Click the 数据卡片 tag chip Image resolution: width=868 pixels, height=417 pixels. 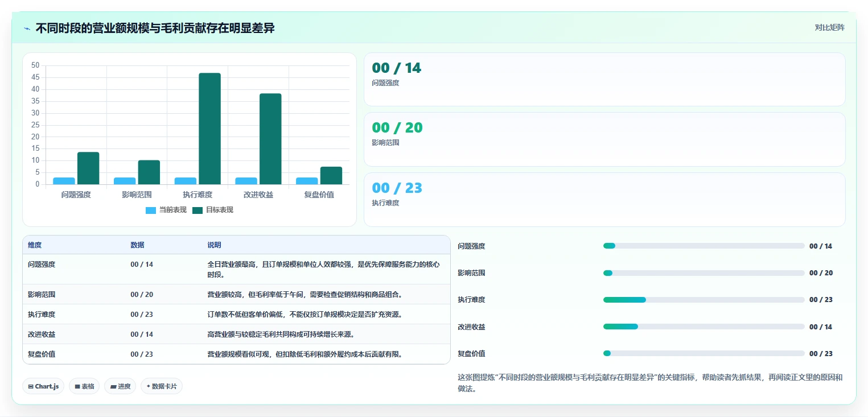(x=162, y=386)
